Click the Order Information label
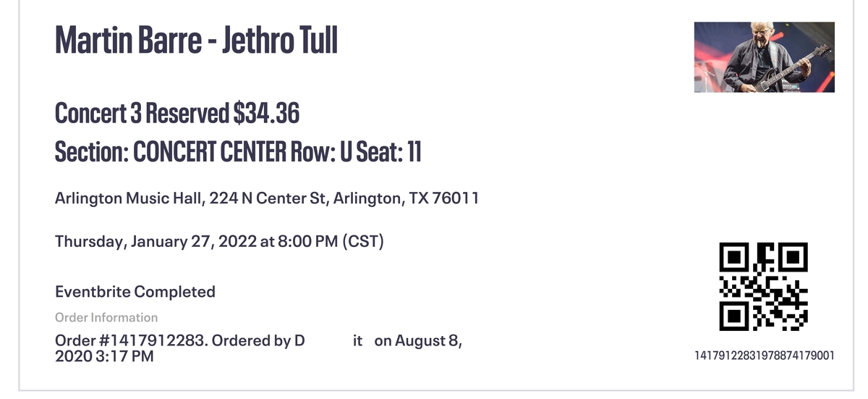868x399 pixels. pos(106,317)
